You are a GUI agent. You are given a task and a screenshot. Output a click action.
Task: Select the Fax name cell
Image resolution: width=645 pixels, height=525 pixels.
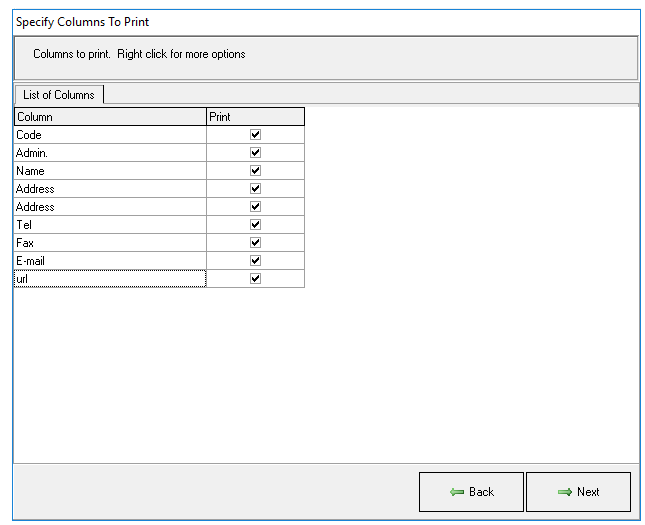[x=110, y=243]
